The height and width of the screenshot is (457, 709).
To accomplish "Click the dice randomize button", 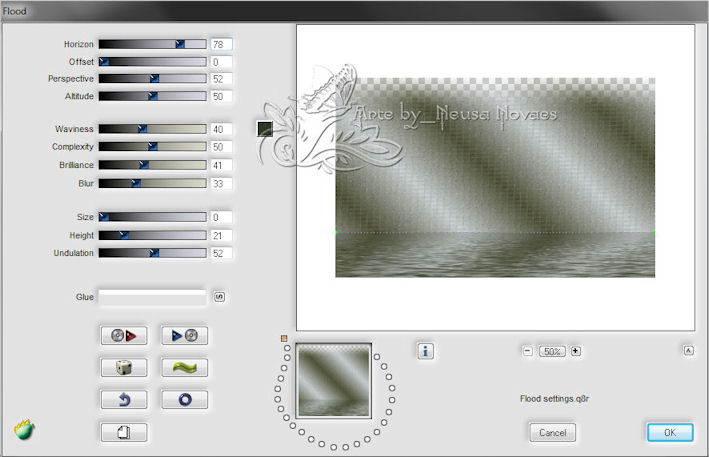I will [x=124, y=367].
